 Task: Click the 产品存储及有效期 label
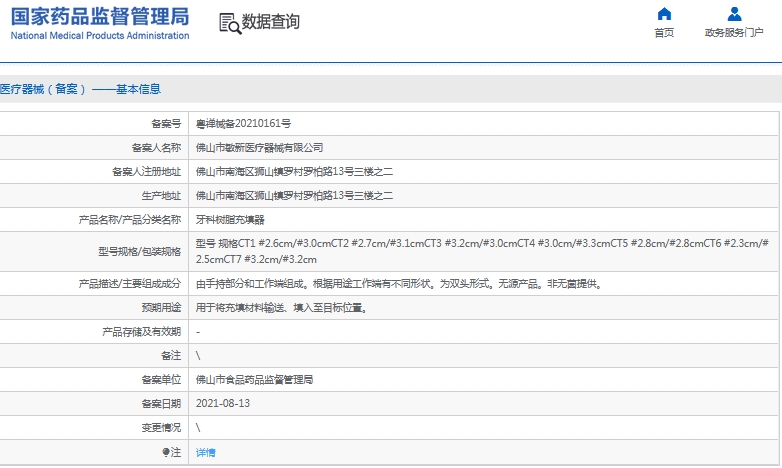(142, 332)
